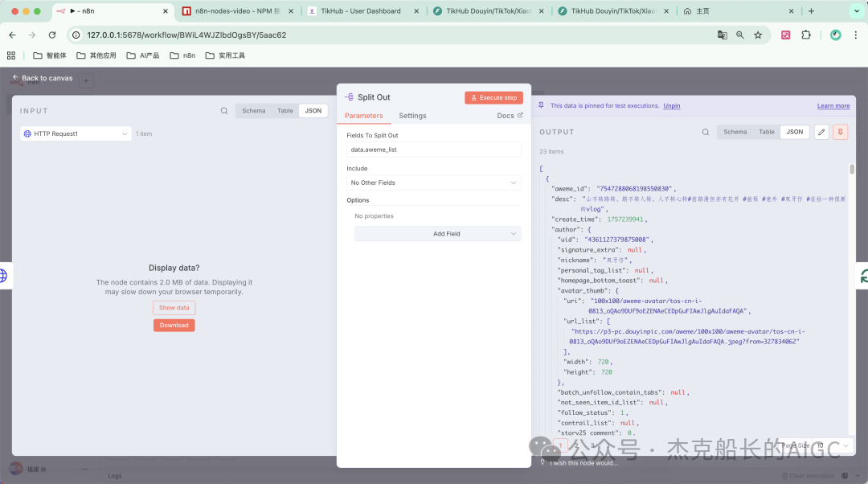Image resolution: width=868 pixels, height=484 pixels.
Task: Click the globe icon at left edge
Action: point(3,275)
